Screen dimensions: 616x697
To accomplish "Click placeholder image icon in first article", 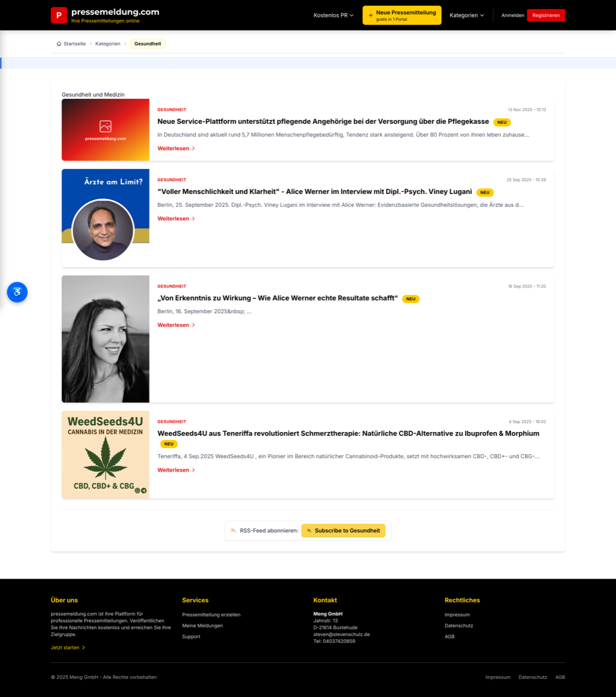I will [105, 126].
